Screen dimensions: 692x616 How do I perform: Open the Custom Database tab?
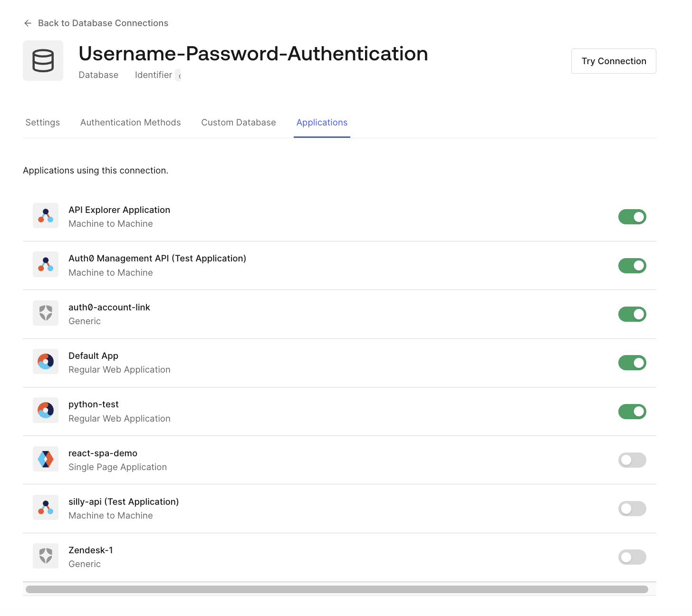click(239, 123)
